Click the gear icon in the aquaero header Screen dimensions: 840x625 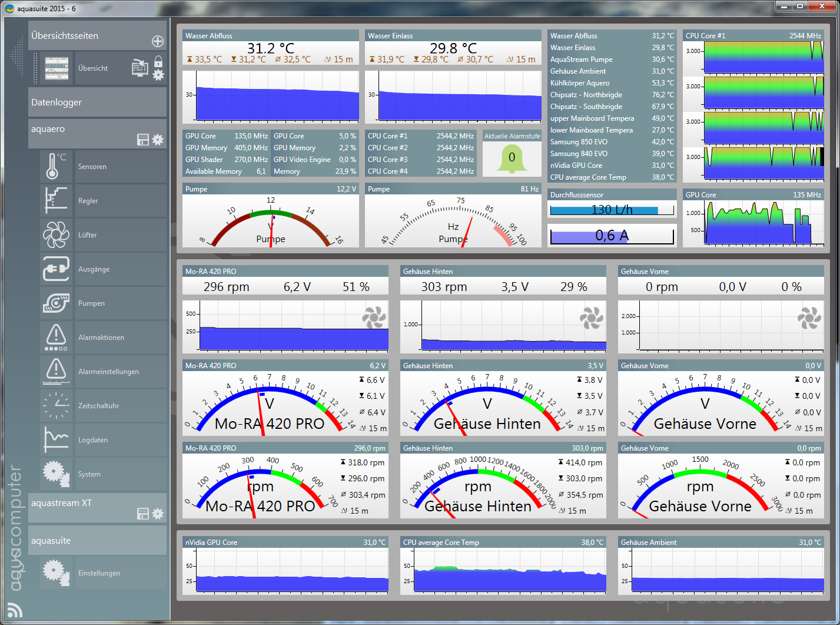(x=158, y=140)
